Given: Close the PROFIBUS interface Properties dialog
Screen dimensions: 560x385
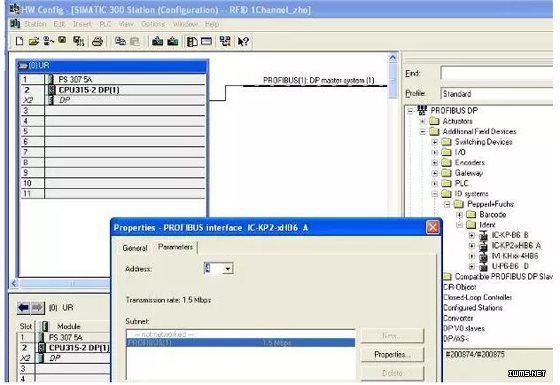Looking at the screenshot, I should (x=433, y=228).
